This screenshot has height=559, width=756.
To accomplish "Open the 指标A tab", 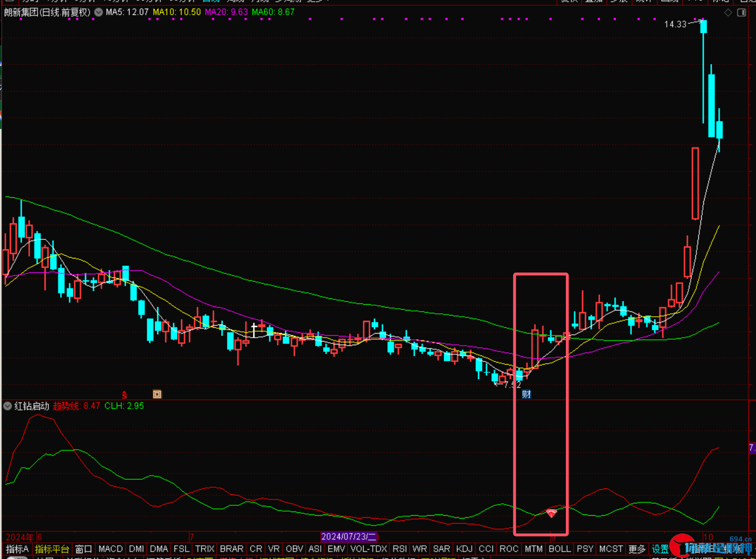I will 17,549.
